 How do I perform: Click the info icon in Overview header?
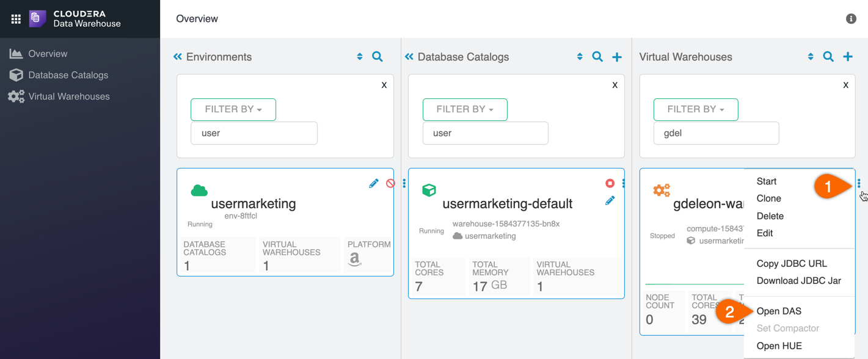tap(851, 19)
